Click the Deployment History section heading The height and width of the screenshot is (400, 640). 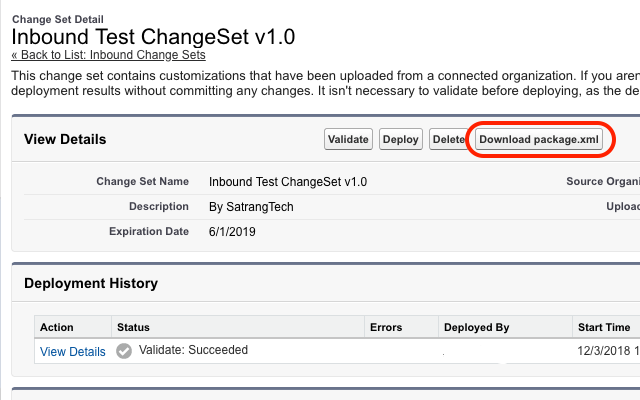click(x=91, y=283)
